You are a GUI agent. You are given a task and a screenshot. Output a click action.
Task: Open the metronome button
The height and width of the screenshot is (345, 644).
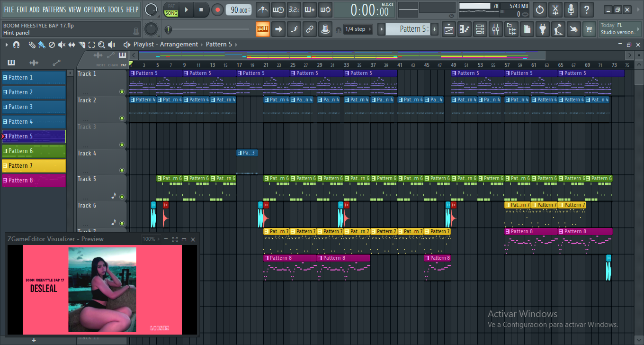263,9
